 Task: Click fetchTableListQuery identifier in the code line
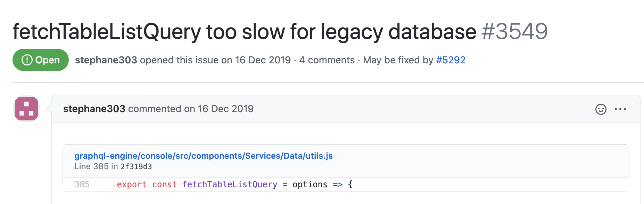(230, 185)
